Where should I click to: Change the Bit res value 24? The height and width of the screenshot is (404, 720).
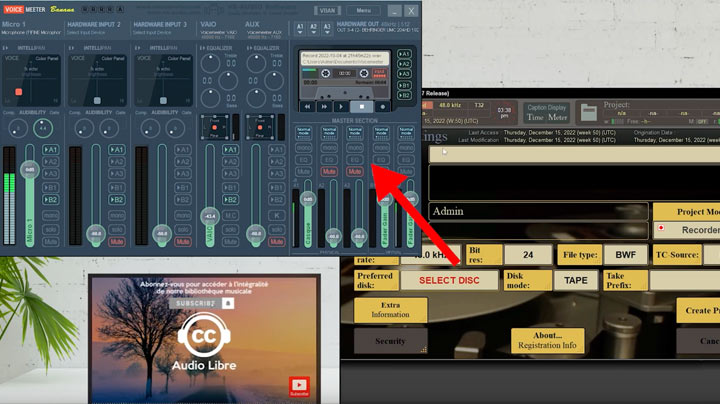(528, 255)
